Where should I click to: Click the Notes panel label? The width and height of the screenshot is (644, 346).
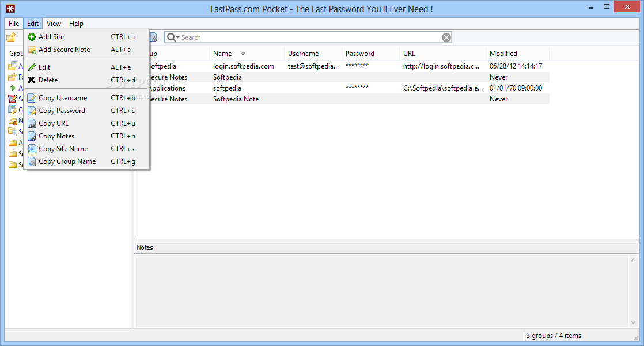(x=145, y=247)
